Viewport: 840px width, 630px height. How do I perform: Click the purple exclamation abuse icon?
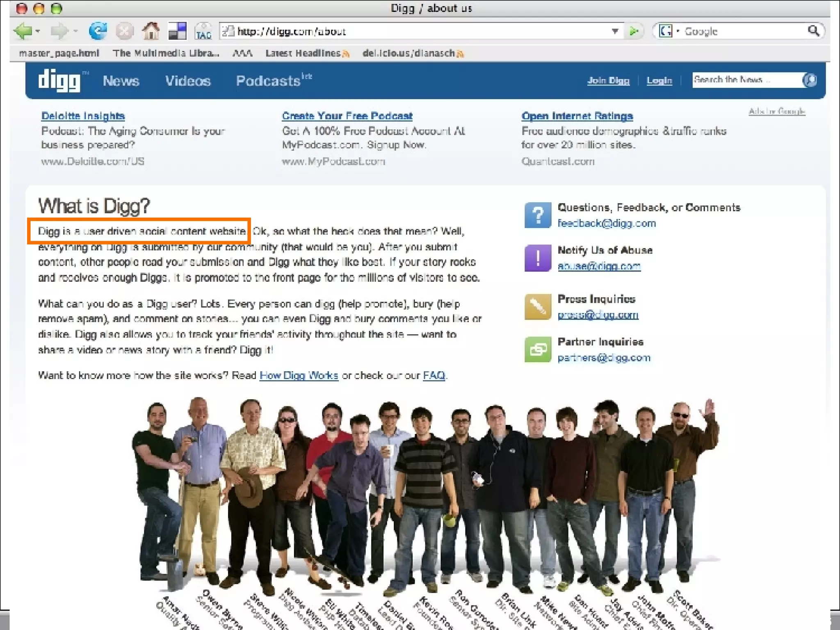click(537, 258)
